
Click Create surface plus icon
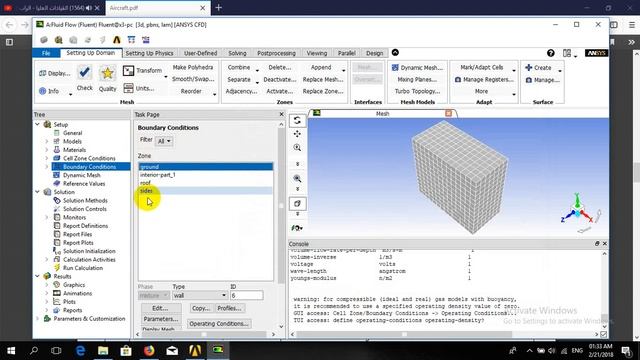[x=529, y=67]
